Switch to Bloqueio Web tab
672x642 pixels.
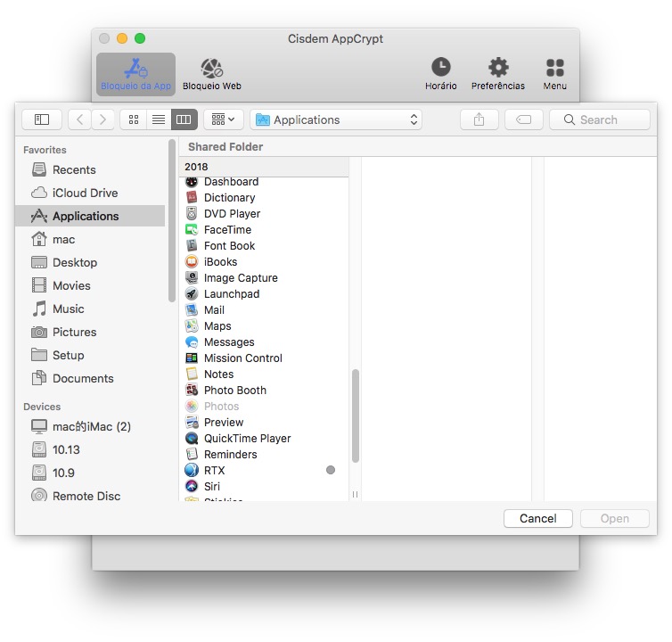coord(212,74)
